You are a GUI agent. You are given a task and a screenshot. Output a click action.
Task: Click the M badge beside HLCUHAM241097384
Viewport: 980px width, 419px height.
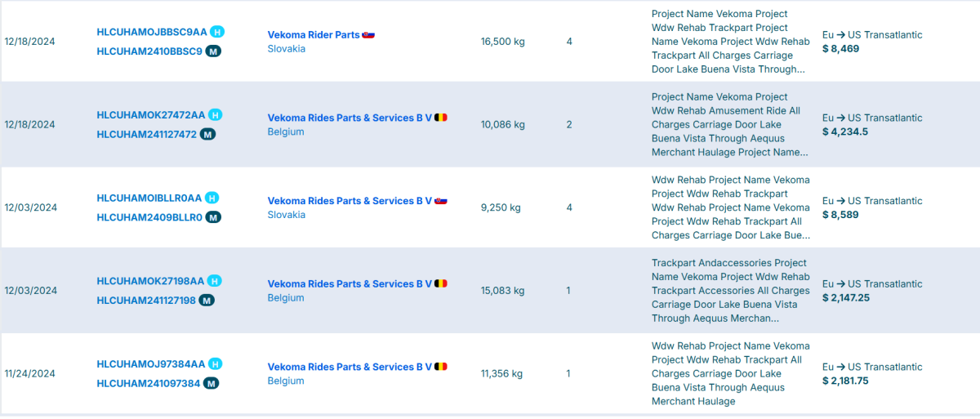pyautogui.click(x=211, y=383)
